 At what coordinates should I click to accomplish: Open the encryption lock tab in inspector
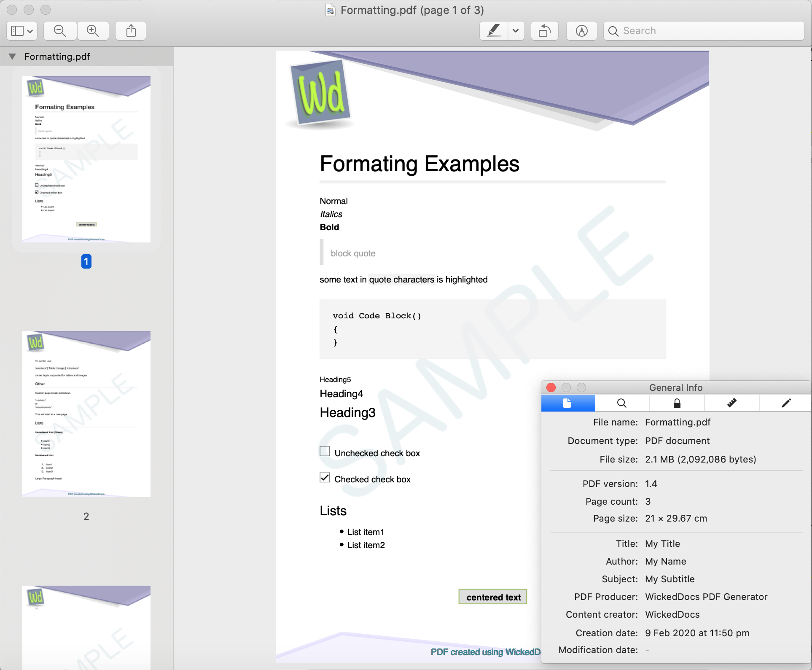pyautogui.click(x=677, y=403)
